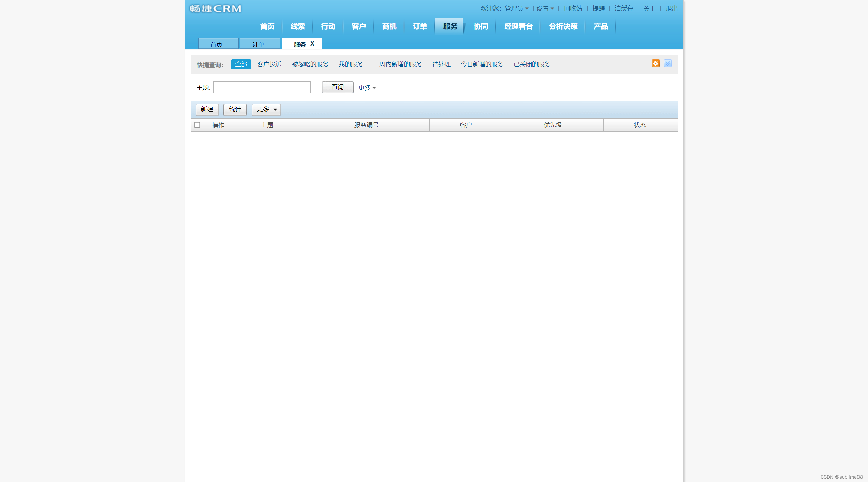Expand 更多 search options next to 查询

(x=367, y=88)
